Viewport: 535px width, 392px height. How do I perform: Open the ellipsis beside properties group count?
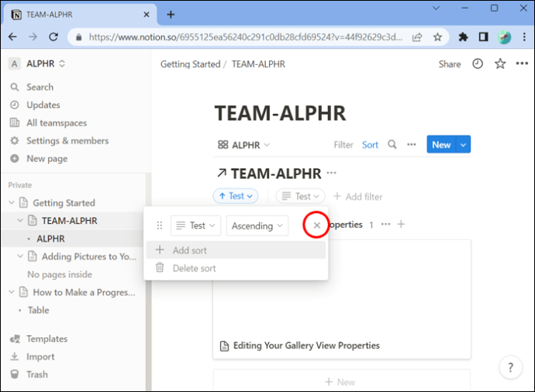(x=386, y=224)
